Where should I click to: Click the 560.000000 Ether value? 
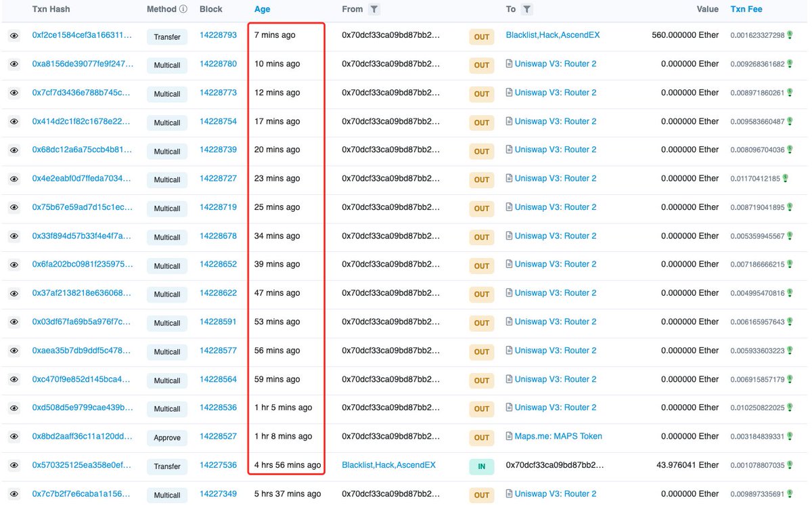pyautogui.click(x=685, y=35)
